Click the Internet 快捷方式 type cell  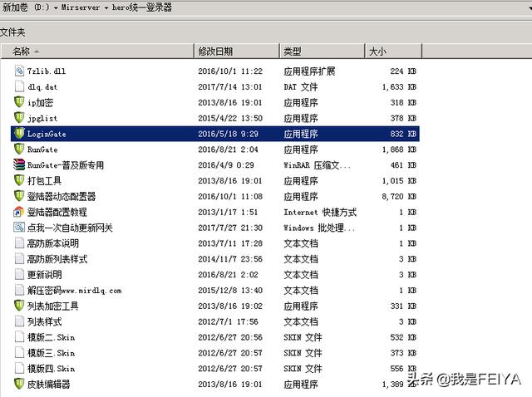pyautogui.click(x=320, y=213)
